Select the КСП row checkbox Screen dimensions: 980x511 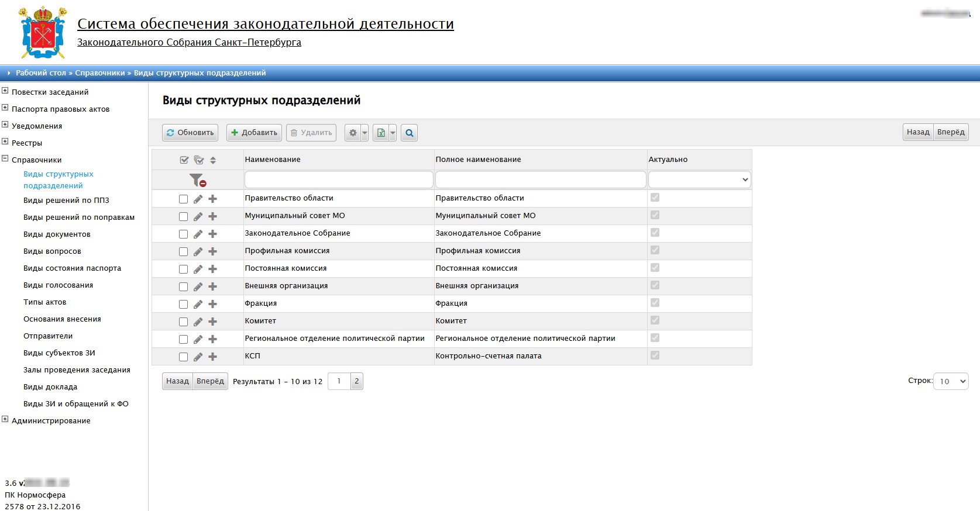tap(183, 357)
